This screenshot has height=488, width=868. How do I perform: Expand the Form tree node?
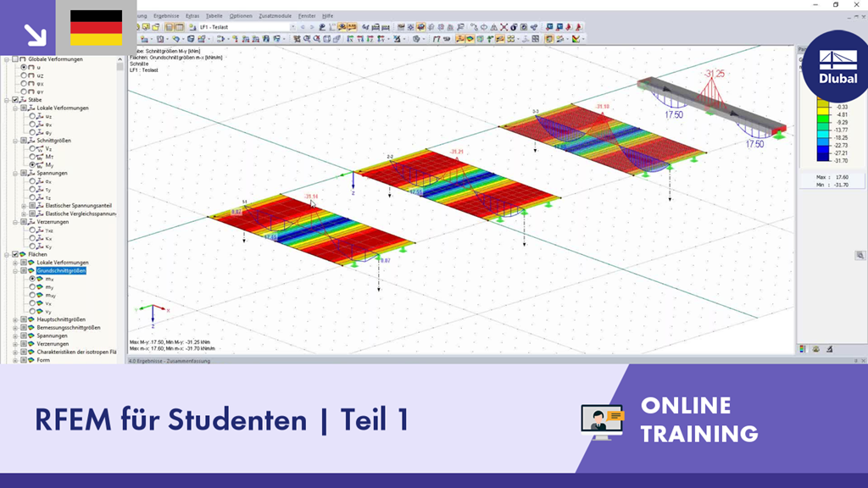point(15,360)
